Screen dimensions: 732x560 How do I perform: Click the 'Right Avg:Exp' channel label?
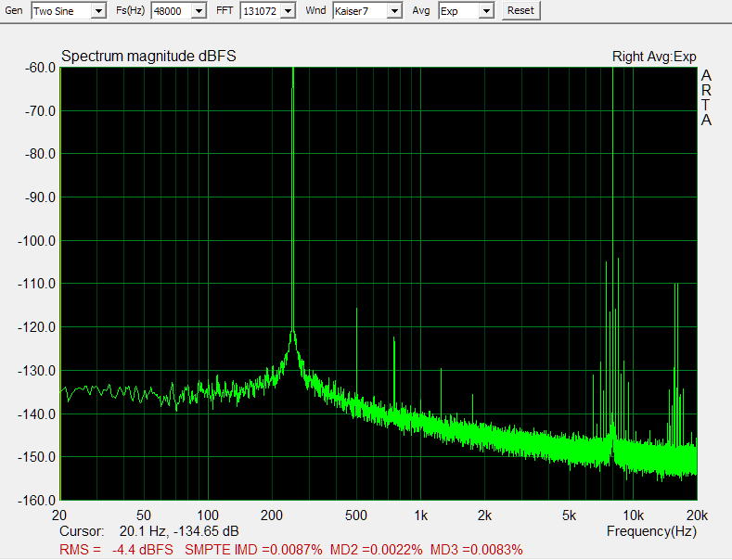coord(654,57)
